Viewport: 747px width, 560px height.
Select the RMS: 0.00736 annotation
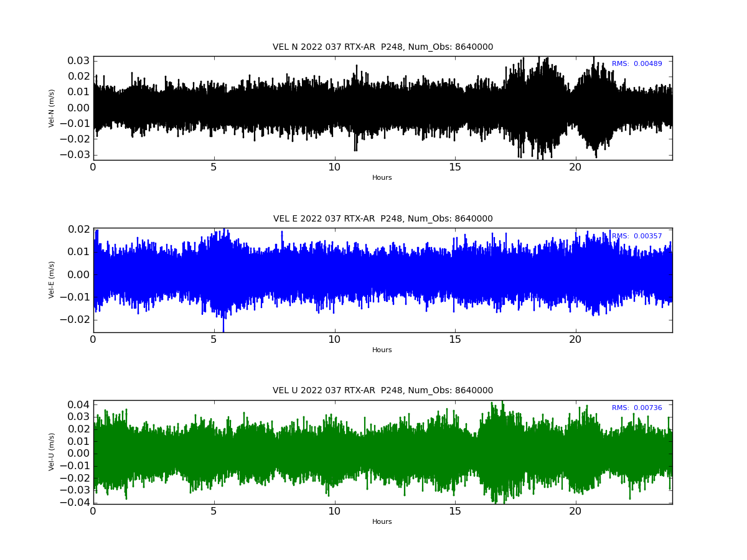click(x=637, y=408)
